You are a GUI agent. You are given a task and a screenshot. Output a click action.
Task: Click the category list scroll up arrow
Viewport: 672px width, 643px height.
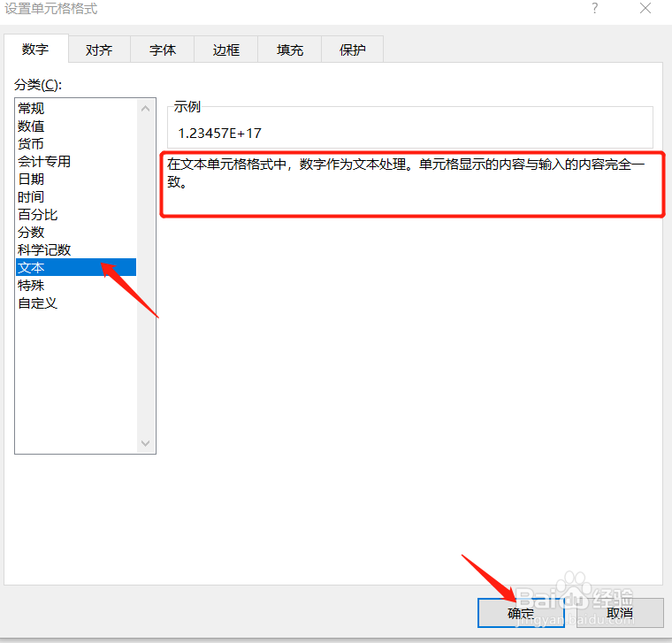[x=145, y=109]
